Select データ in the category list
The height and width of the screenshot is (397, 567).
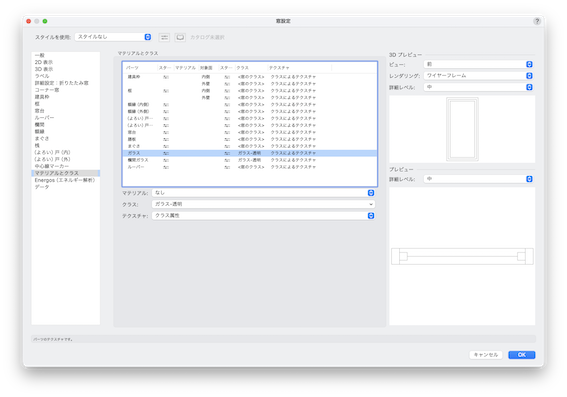65,187
